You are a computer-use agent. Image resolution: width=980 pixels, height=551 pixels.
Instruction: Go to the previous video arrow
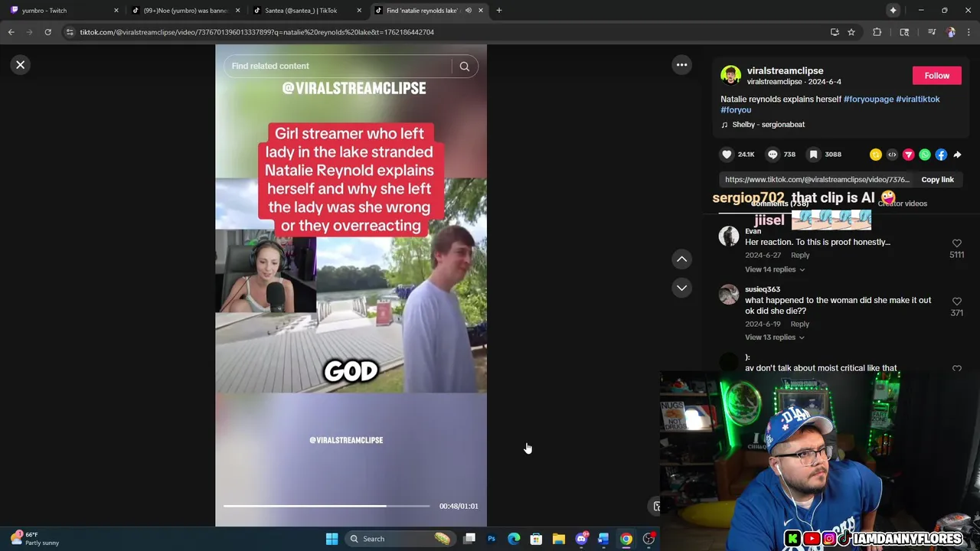(681, 259)
